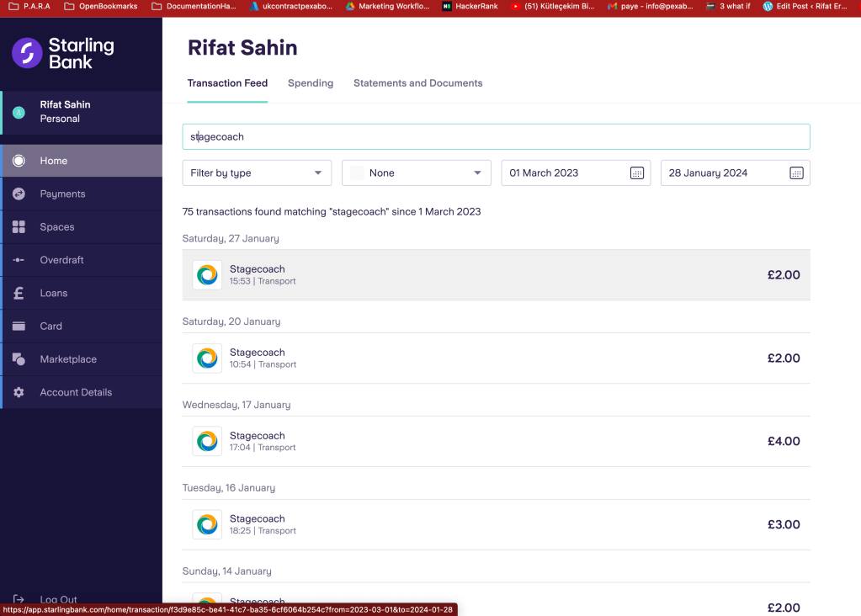Open the HackerRank bookmark
This screenshot has width=861, height=616.
tap(470, 6)
